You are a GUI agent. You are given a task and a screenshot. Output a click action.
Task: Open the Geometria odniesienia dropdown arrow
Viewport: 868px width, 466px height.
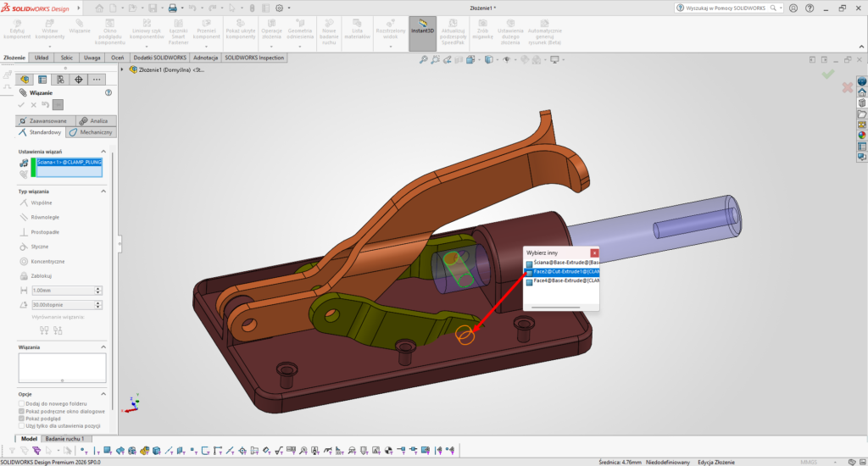click(x=299, y=47)
